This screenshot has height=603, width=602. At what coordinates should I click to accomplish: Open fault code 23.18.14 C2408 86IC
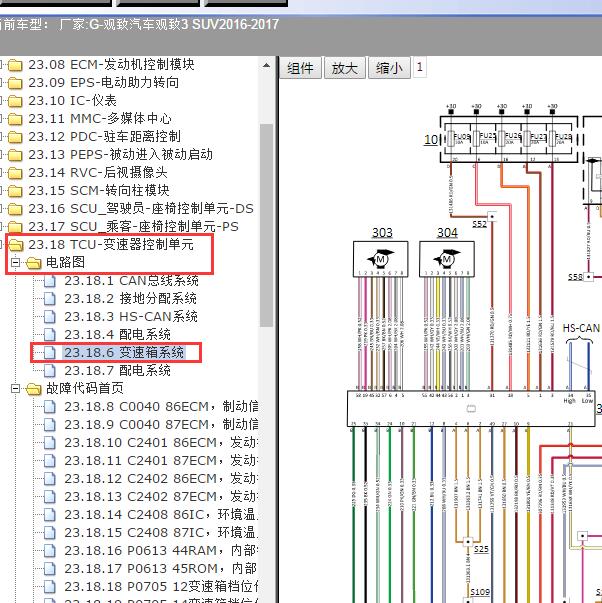pos(161,515)
